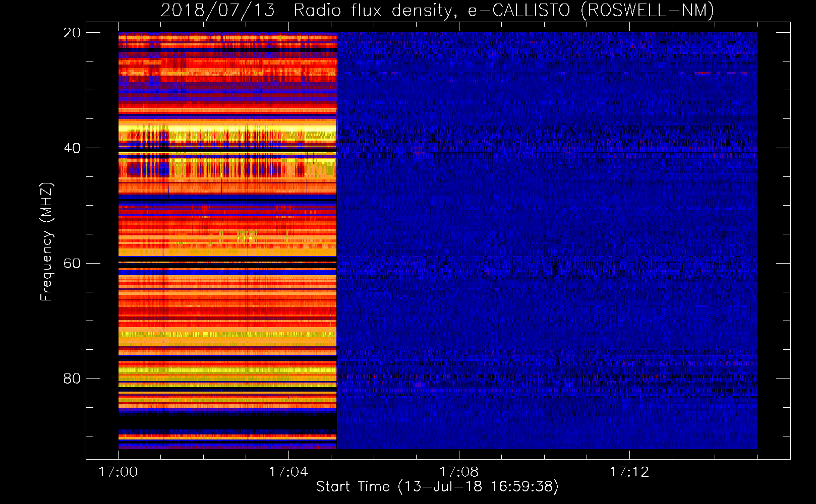Click the '40' frequency tick label
This screenshot has height=504, width=816.
click(x=72, y=148)
